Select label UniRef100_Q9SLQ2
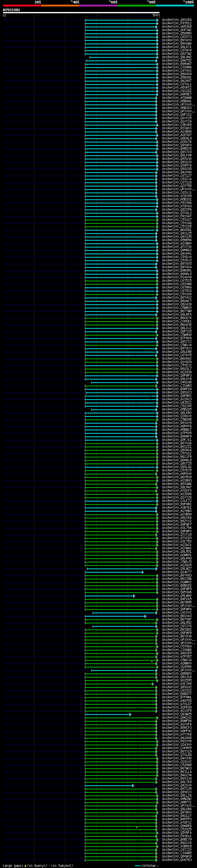The width and height of the screenshot is (197, 868). pyautogui.click(x=177, y=467)
